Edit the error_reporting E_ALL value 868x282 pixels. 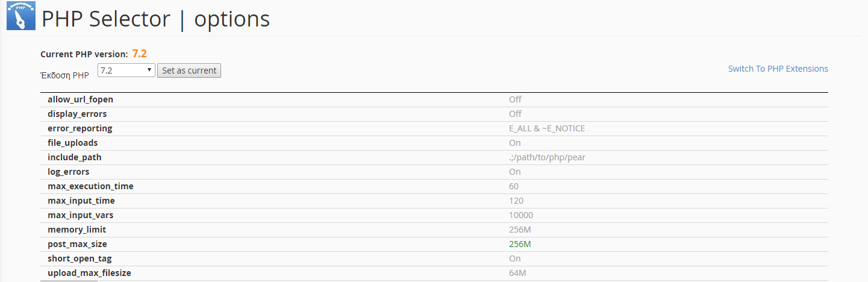[546, 128]
